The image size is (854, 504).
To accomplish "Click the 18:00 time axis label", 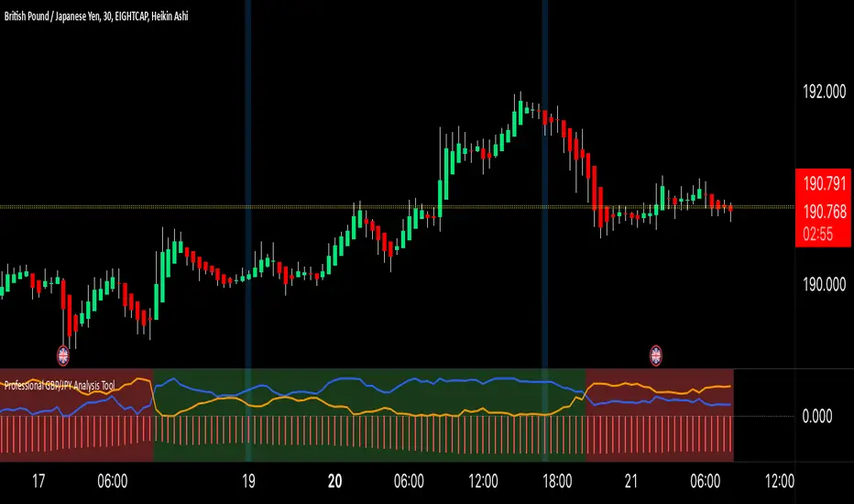I will (557, 481).
